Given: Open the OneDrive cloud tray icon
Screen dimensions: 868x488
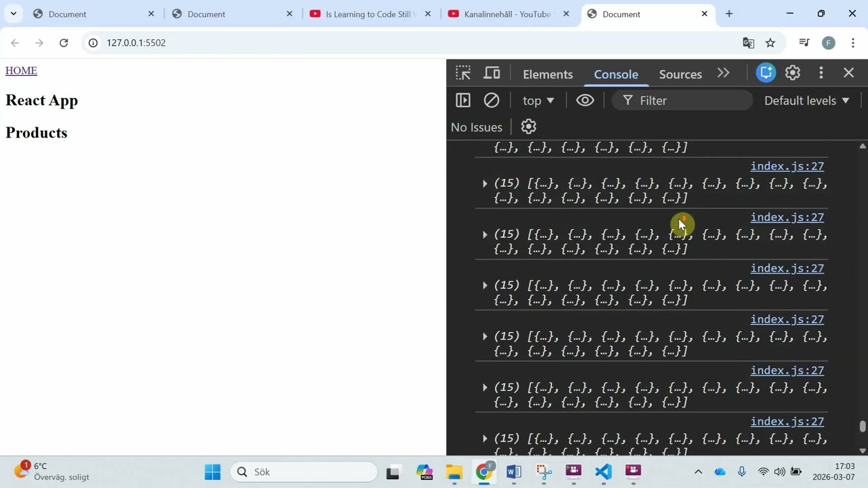Looking at the screenshot, I should pos(720,472).
